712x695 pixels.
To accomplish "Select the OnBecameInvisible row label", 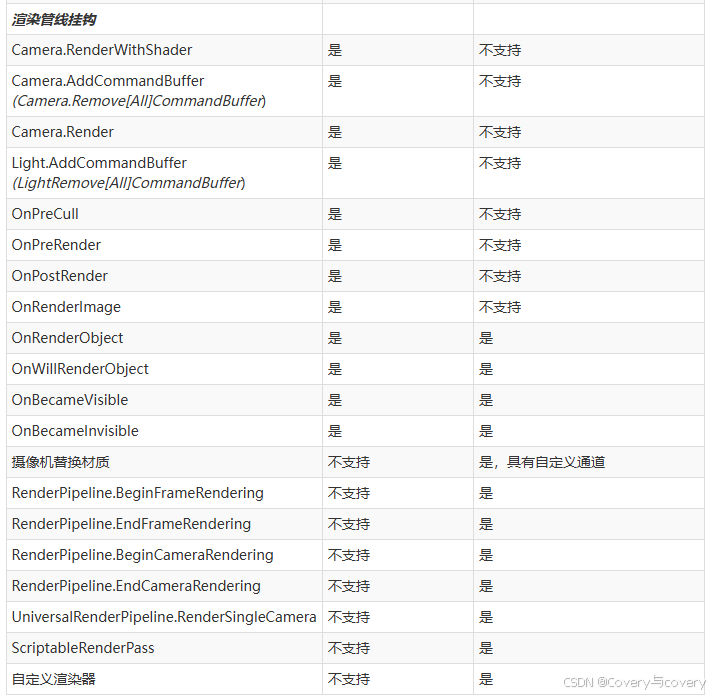I will coord(75,431).
